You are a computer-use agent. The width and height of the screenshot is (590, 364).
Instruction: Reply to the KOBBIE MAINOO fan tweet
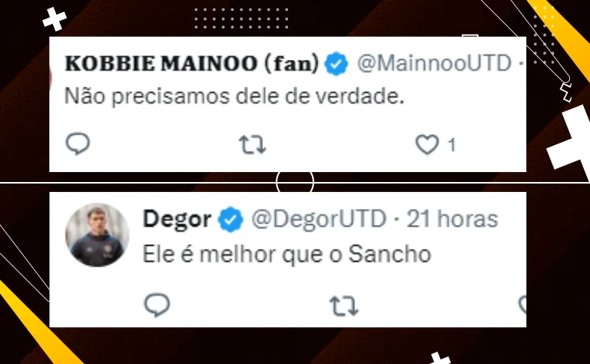[x=78, y=144]
